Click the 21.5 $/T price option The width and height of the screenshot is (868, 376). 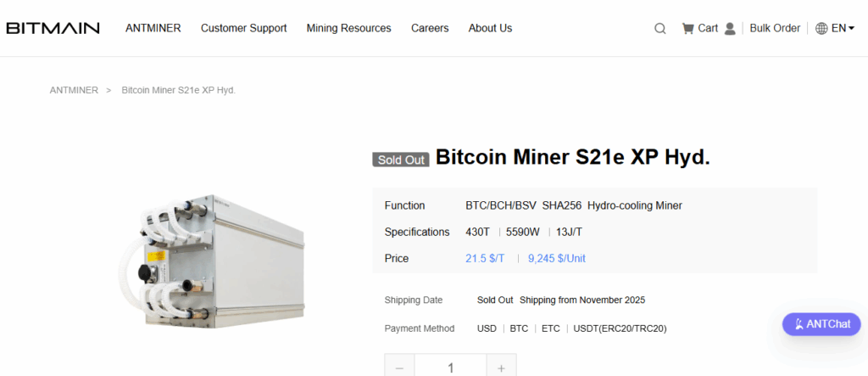tap(485, 258)
